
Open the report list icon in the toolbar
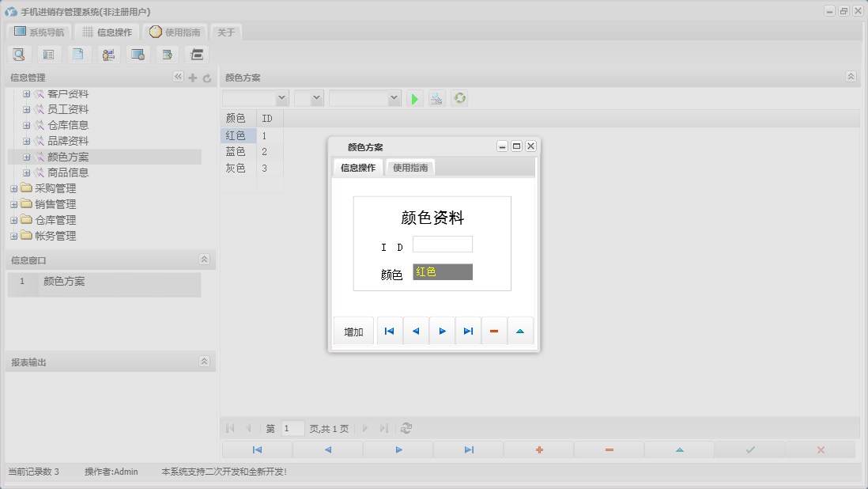[x=48, y=54]
